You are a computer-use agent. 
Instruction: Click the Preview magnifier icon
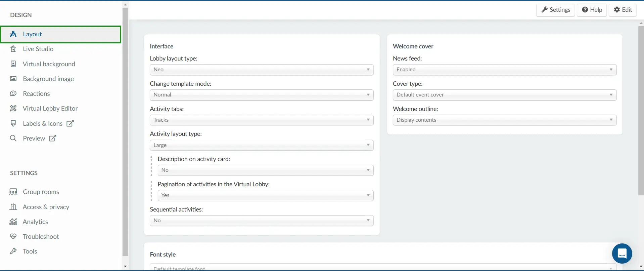tap(13, 138)
